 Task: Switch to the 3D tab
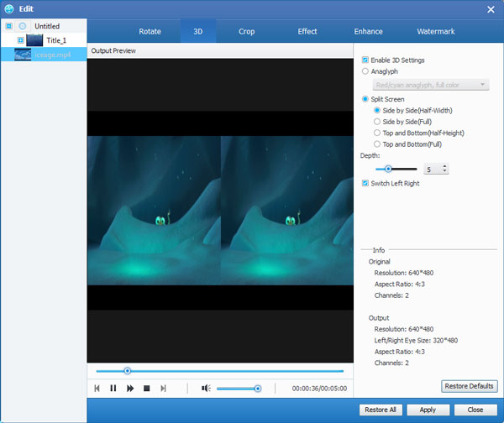pos(198,32)
